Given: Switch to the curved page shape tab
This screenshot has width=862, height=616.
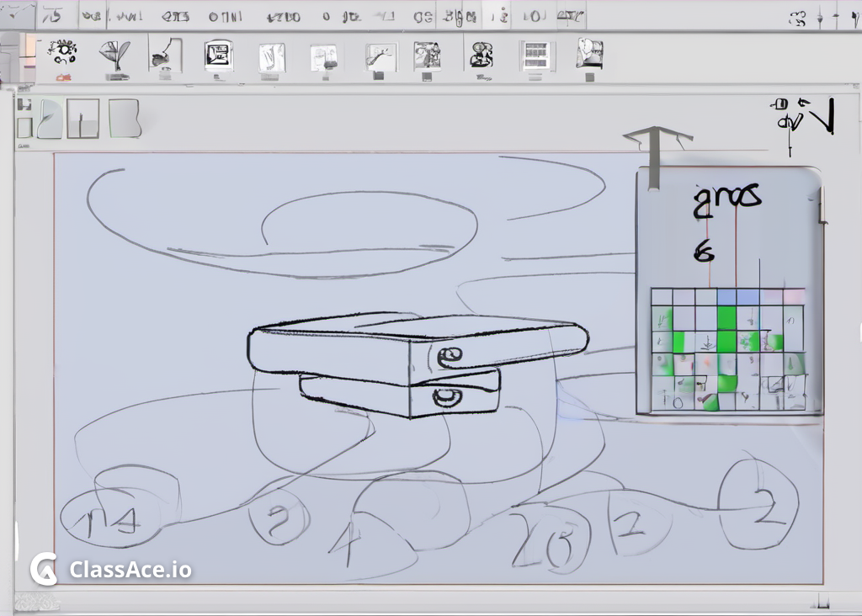Looking at the screenshot, I should point(49,118).
